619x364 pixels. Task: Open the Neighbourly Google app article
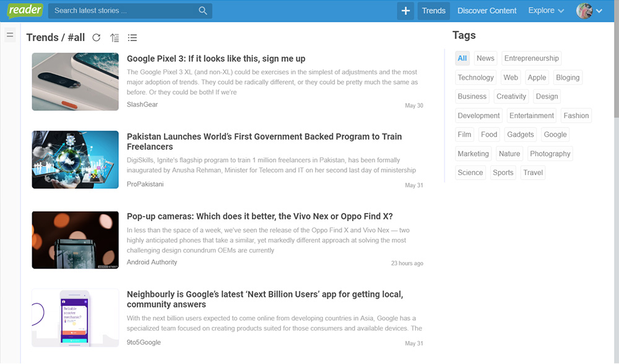coord(265,299)
